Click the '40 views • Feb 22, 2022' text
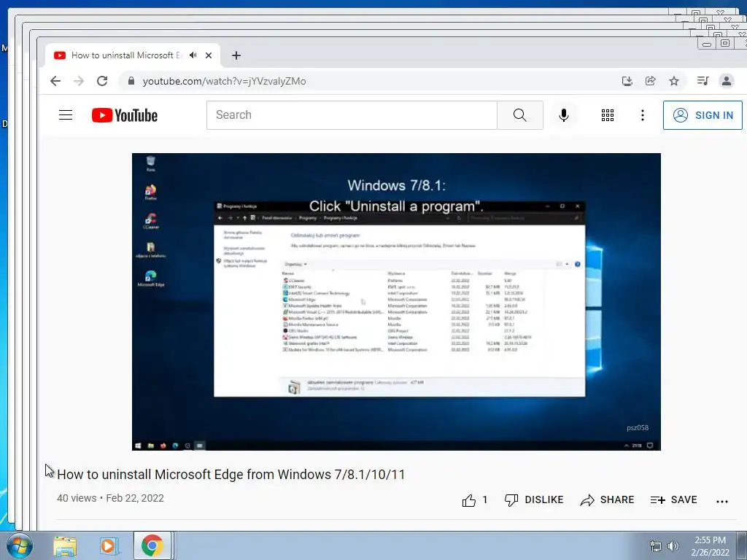This screenshot has height=560, width=747. [111, 498]
